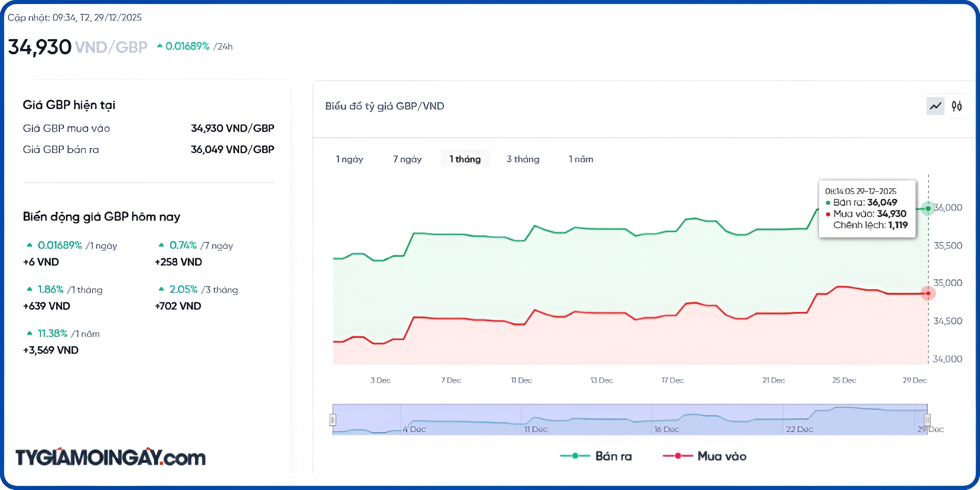This screenshot has width=980, height=490.
Task: Click the 11.38% yearly change value
Action: pos(52,334)
